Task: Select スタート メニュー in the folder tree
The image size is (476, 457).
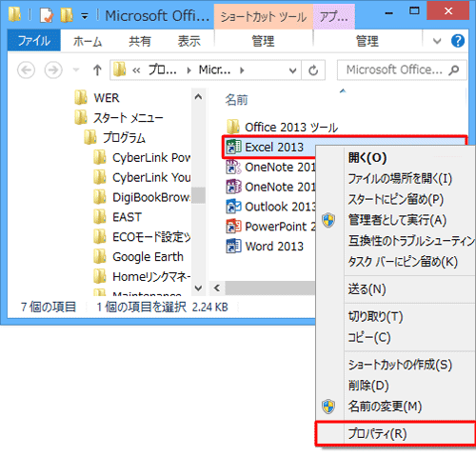Action: (x=128, y=118)
